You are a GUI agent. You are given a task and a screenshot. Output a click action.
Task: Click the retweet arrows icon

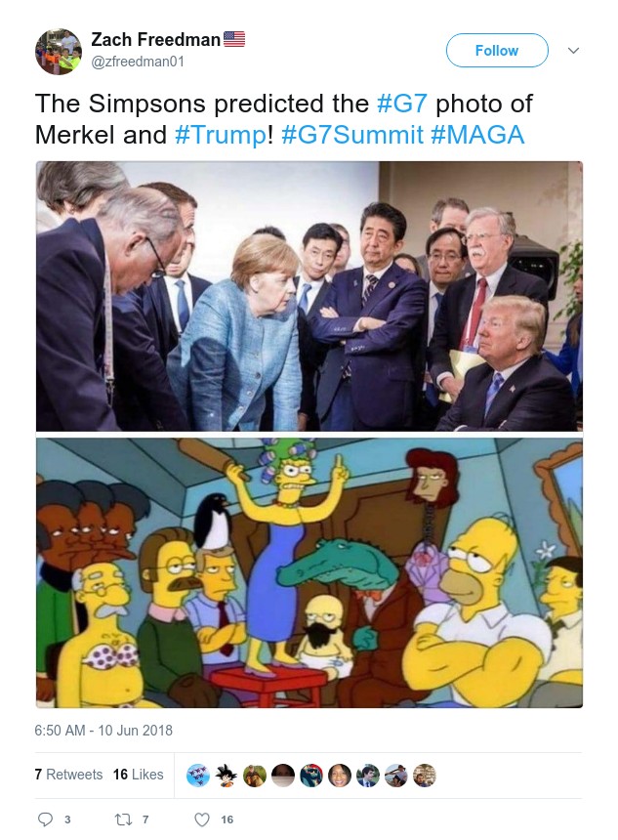123,819
